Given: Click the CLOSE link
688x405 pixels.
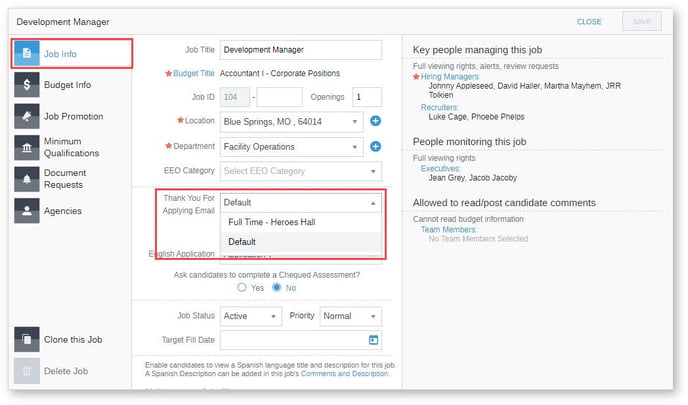Looking at the screenshot, I should point(589,22).
